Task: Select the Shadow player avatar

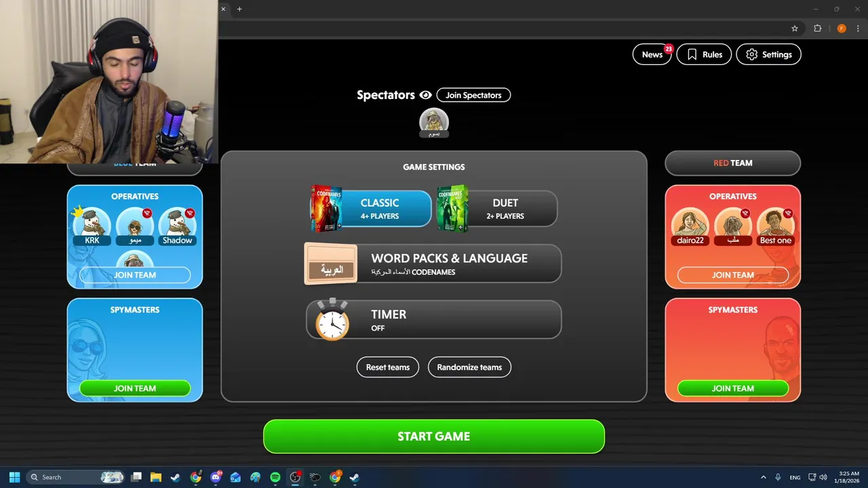Action: point(177,226)
